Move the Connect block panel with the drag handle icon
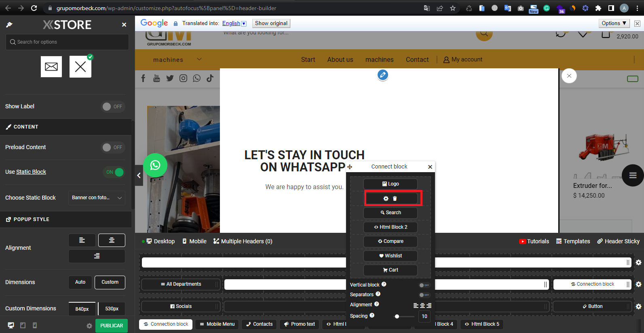Image resolution: width=644 pixels, height=333 pixels. tap(350, 166)
